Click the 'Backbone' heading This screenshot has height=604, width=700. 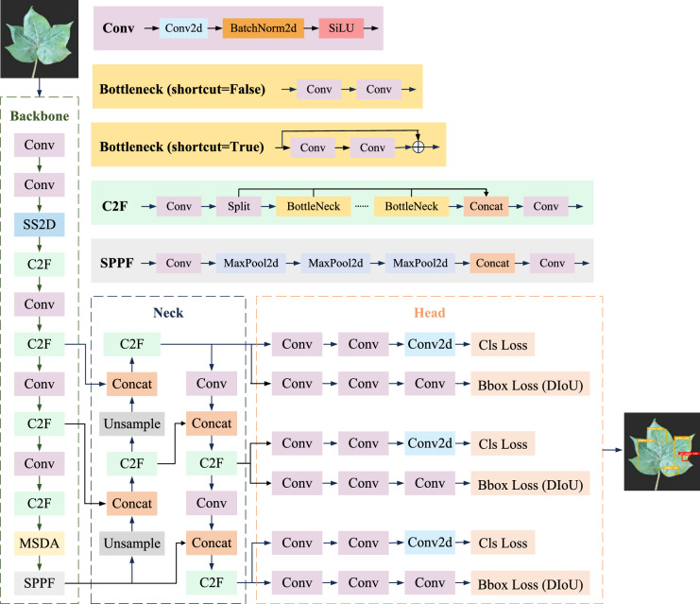(40, 116)
